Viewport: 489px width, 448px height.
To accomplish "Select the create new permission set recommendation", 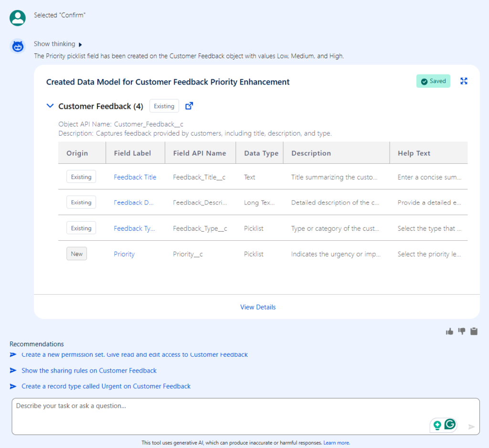I will [x=134, y=355].
